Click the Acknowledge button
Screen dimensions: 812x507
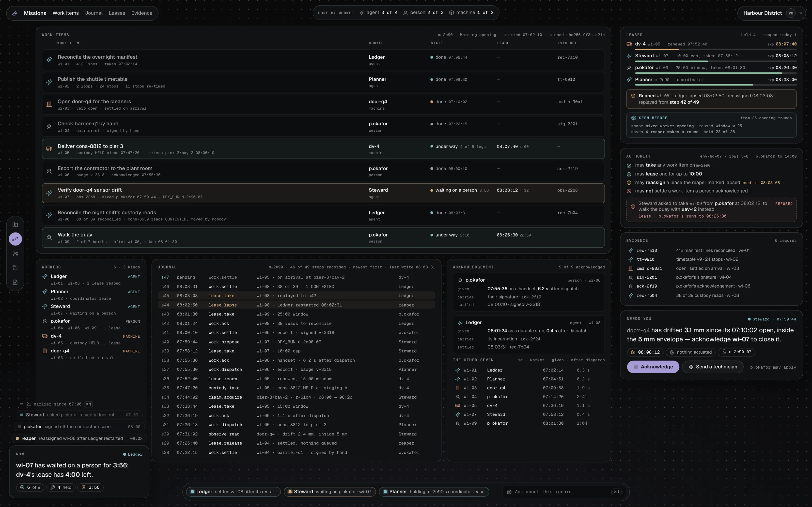(x=653, y=367)
